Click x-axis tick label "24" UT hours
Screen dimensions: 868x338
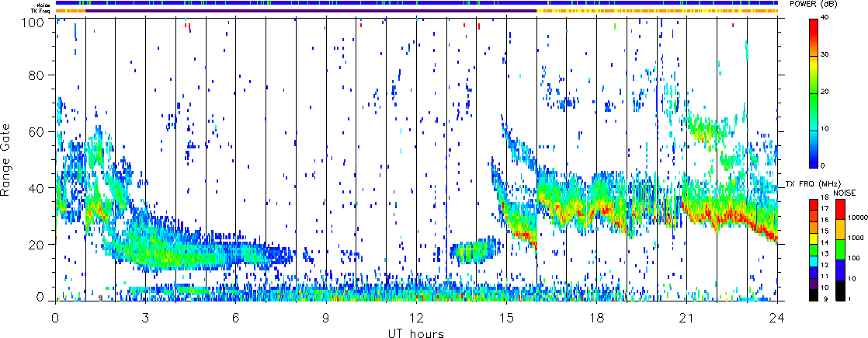coord(777,318)
